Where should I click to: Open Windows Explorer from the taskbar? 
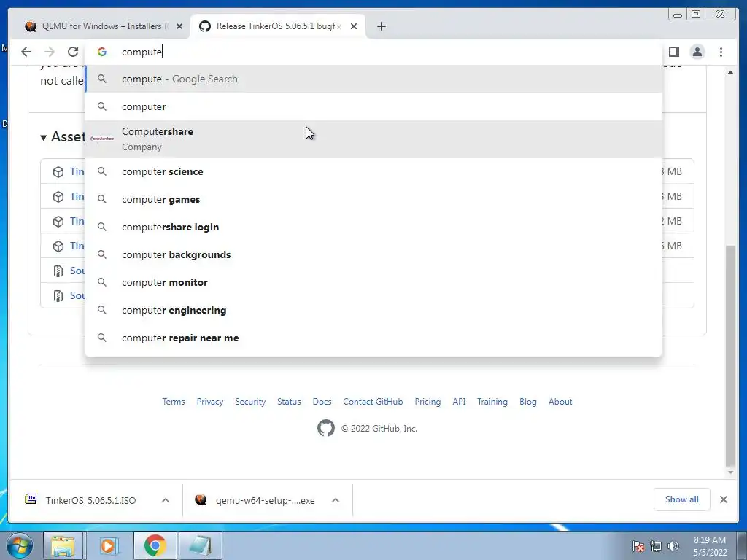[63, 545]
